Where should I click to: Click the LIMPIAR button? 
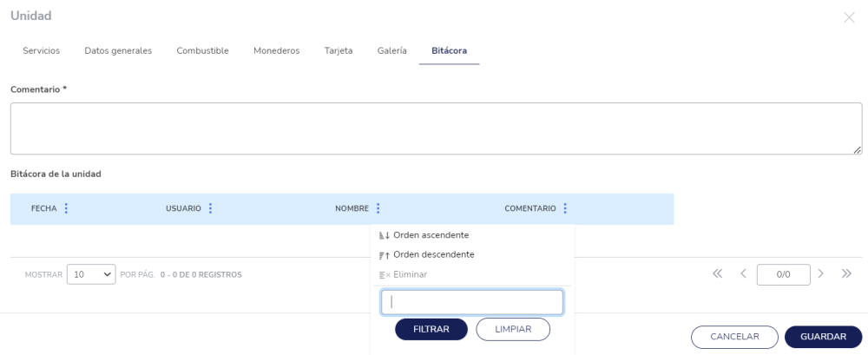pyautogui.click(x=513, y=329)
